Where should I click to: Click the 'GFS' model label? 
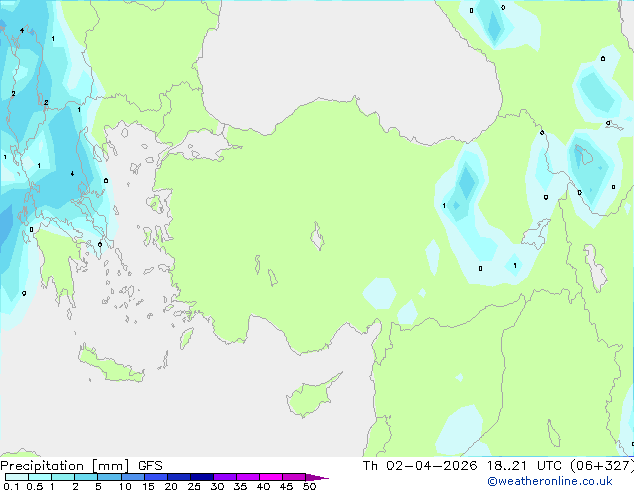pyautogui.click(x=150, y=466)
